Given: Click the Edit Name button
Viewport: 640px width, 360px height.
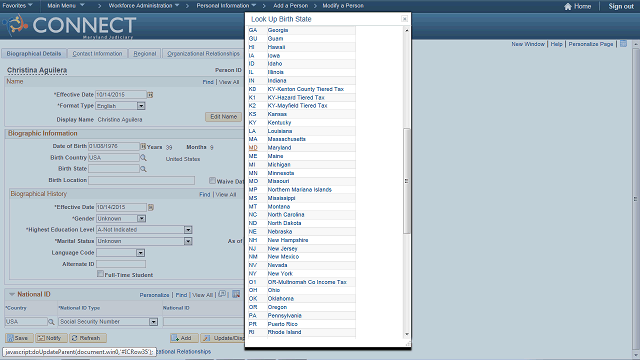Looking at the screenshot, I should (x=223, y=117).
